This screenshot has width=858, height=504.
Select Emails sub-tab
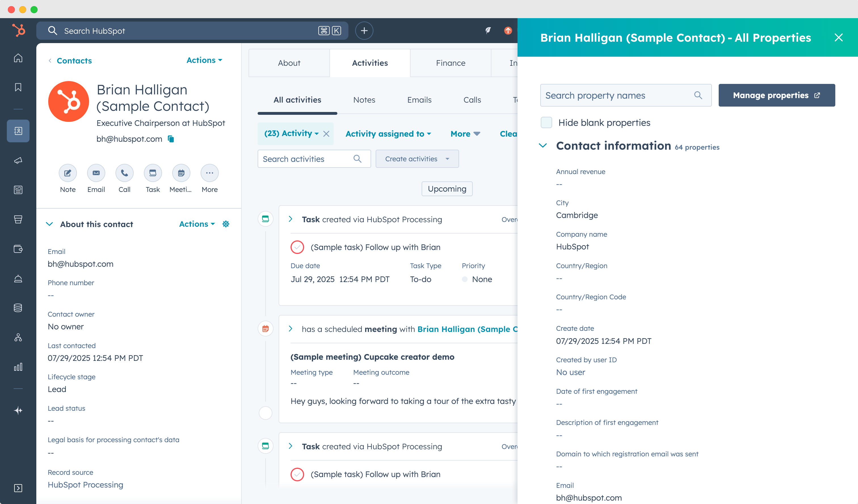pyautogui.click(x=419, y=100)
